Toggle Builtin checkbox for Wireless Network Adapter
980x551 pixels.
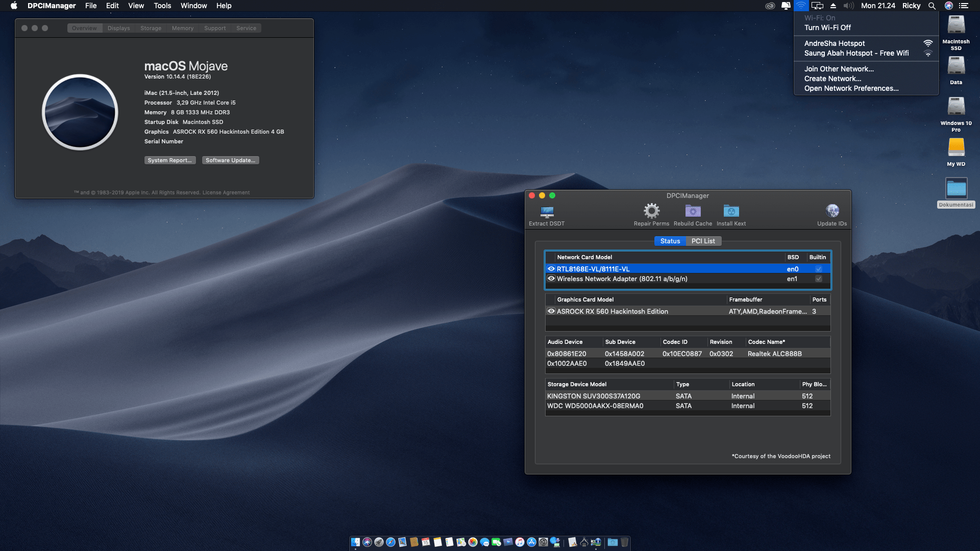click(x=819, y=279)
